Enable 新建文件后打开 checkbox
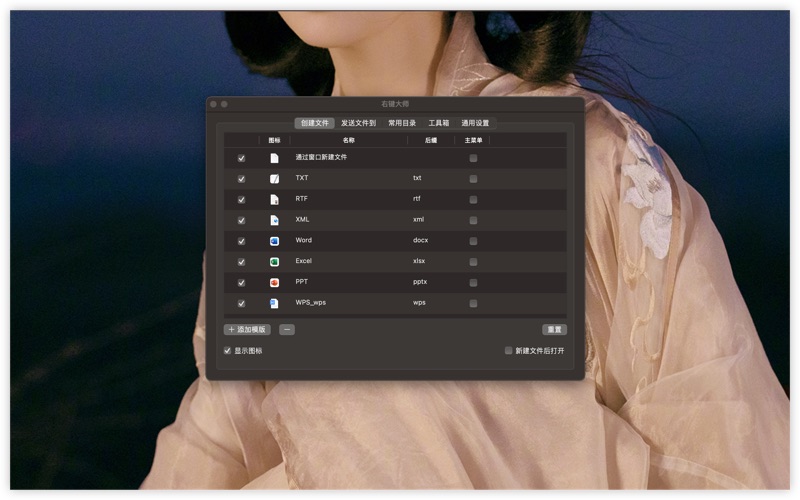This screenshot has height=500, width=800. click(x=508, y=351)
